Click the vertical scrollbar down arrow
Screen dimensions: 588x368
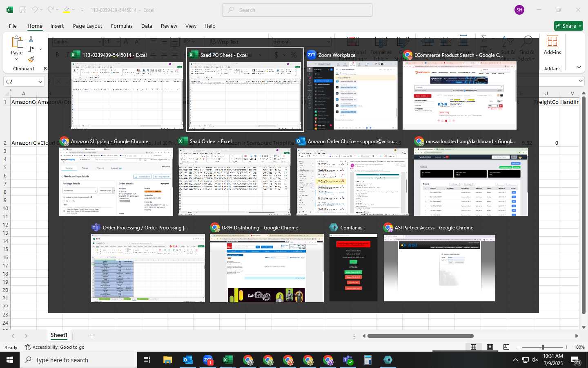pyautogui.click(x=584, y=327)
